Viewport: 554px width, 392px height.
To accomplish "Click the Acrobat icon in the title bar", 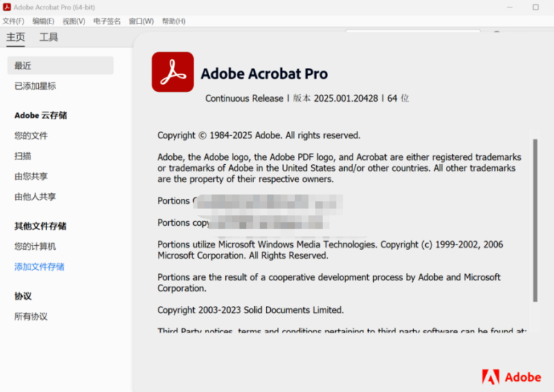I will (7, 7).
